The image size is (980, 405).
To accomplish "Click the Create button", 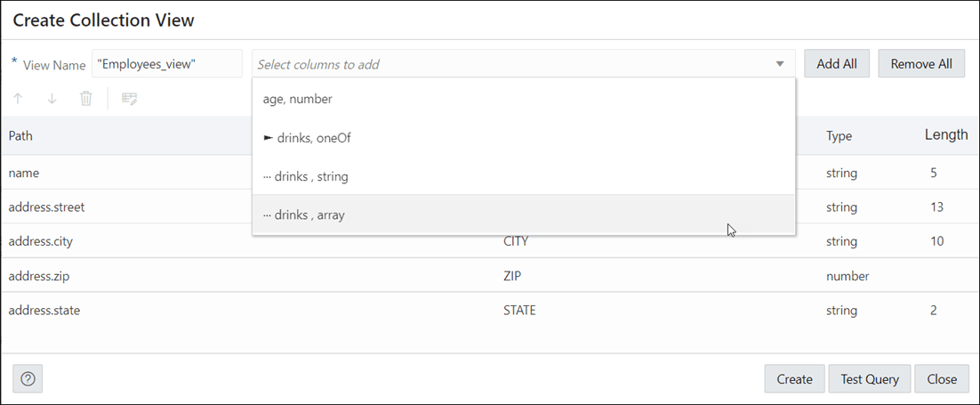I will point(794,379).
